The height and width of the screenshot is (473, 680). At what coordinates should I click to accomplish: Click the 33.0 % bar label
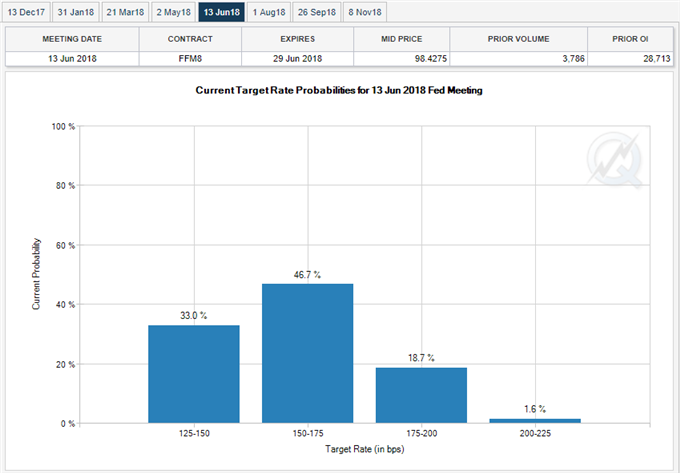tap(193, 316)
